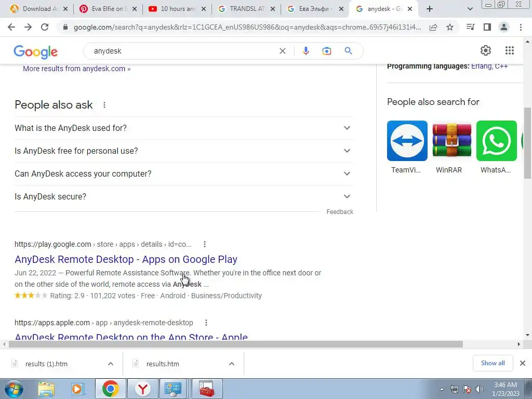
Task: Open options for apps.apple.com result
Action: pos(206,323)
